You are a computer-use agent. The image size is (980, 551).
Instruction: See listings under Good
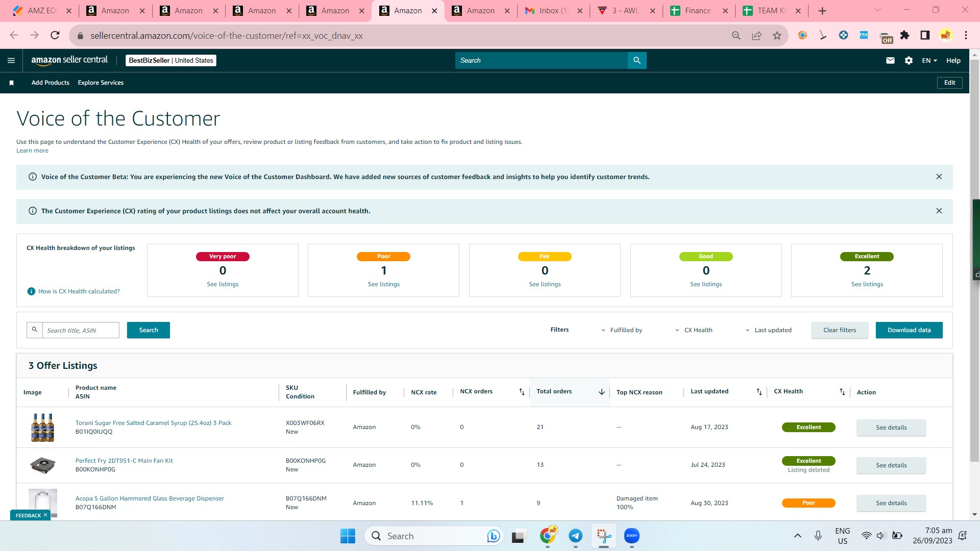[706, 284]
